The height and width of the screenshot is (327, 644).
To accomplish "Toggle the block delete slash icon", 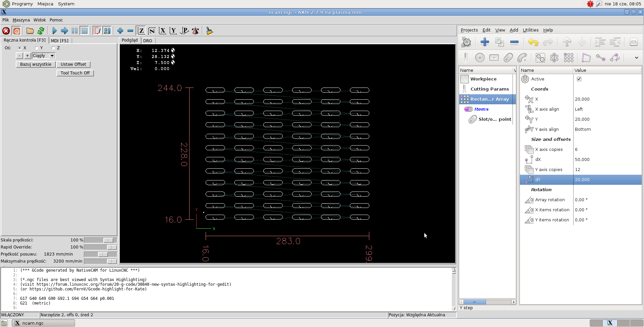I will pyautogui.click(x=97, y=31).
